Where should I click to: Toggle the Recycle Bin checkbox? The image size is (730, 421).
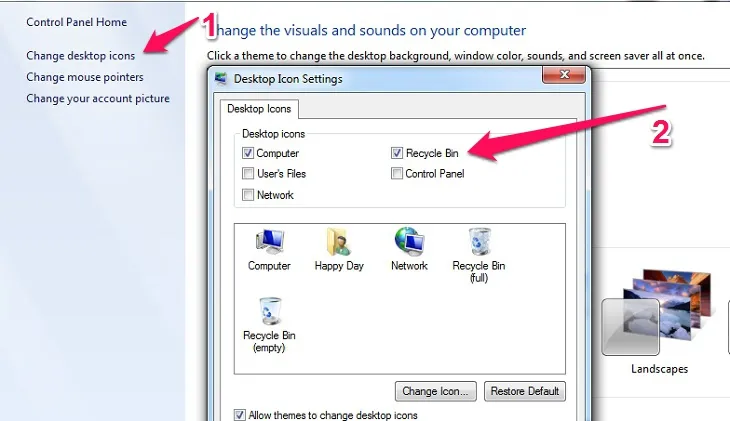click(397, 153)
